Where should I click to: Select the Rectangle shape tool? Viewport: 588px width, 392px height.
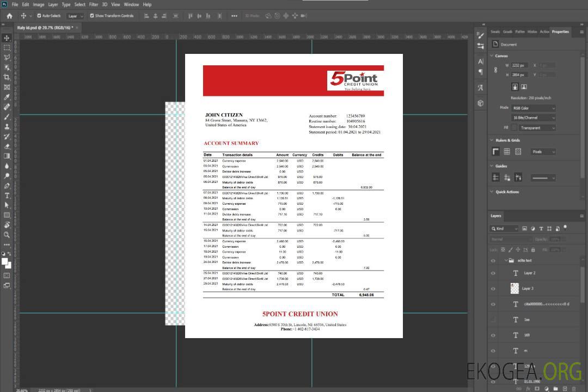pyautogui.click(x=7, y=215)
